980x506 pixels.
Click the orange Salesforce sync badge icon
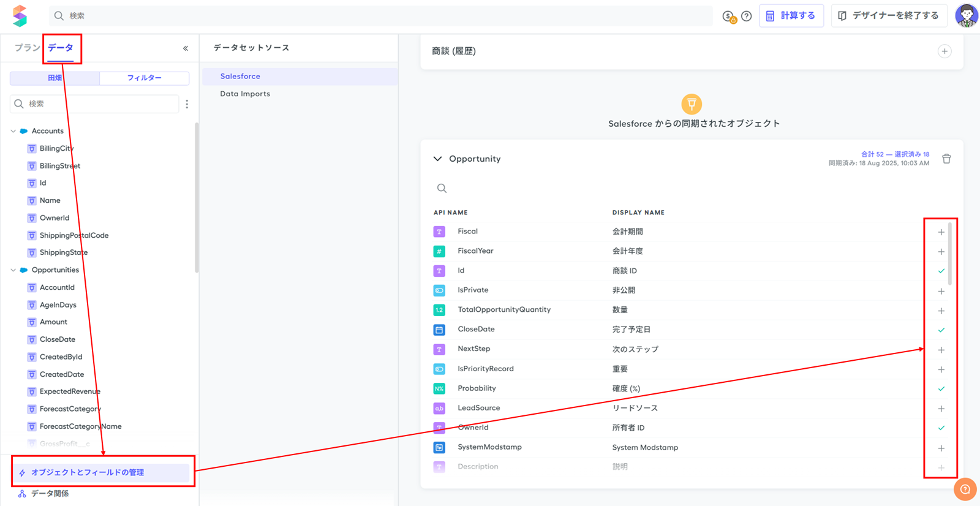click(692, 104)
